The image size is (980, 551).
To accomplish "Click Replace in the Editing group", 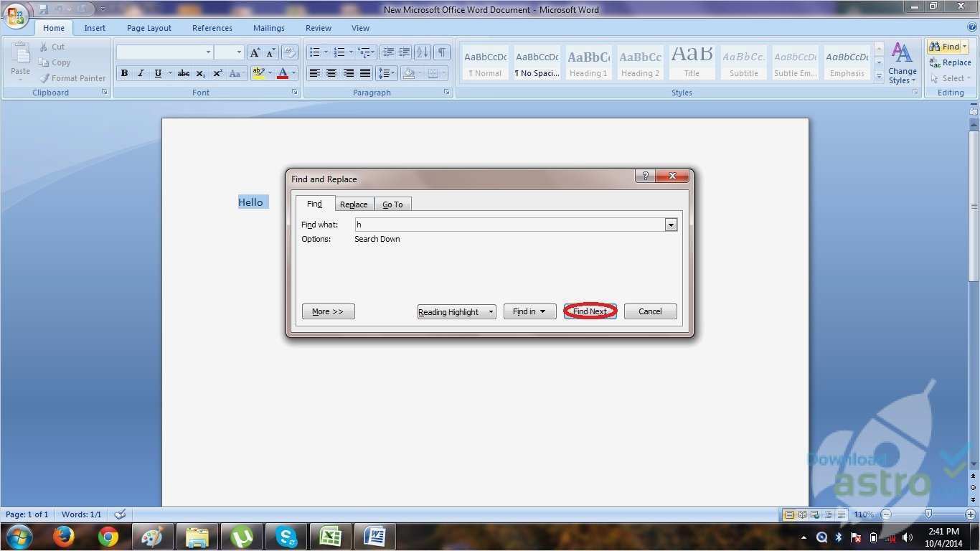I will [x=951, y=62].
